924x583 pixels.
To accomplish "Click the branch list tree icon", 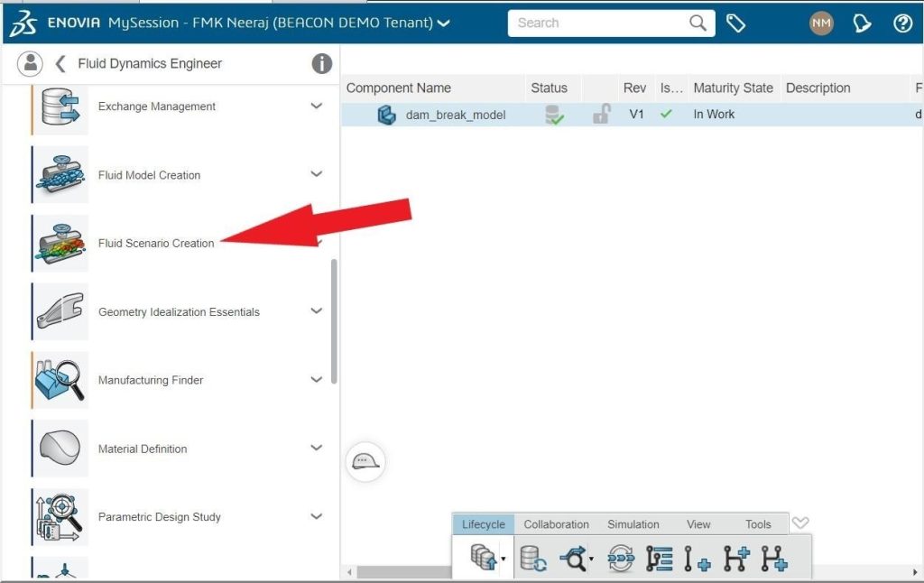I will 659,559.
